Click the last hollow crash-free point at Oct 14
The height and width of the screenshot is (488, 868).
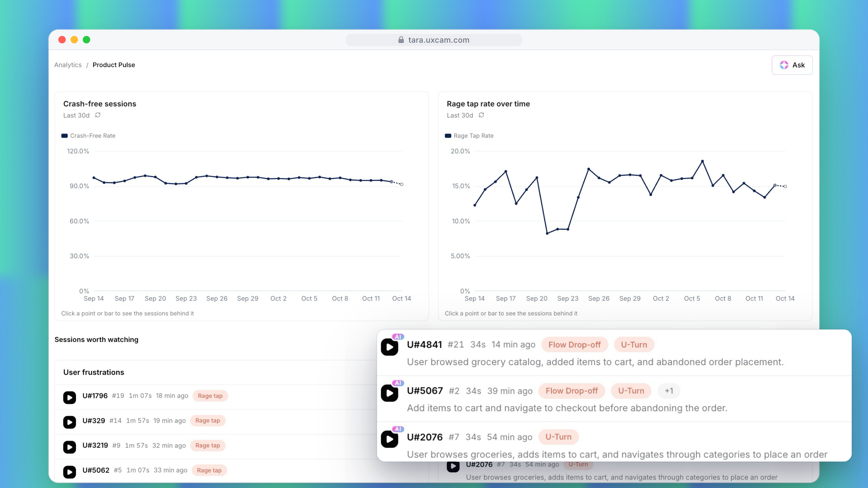[401, 184]
